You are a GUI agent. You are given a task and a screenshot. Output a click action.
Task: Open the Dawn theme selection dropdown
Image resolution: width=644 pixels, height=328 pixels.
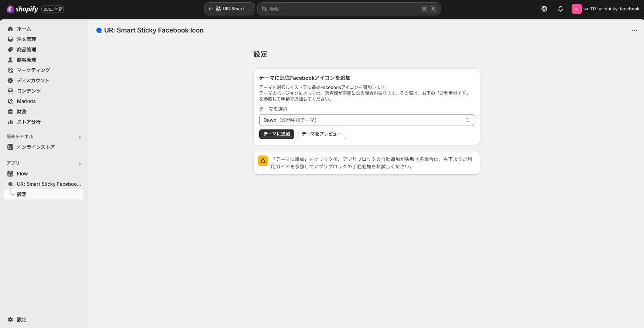click(366, 120)
